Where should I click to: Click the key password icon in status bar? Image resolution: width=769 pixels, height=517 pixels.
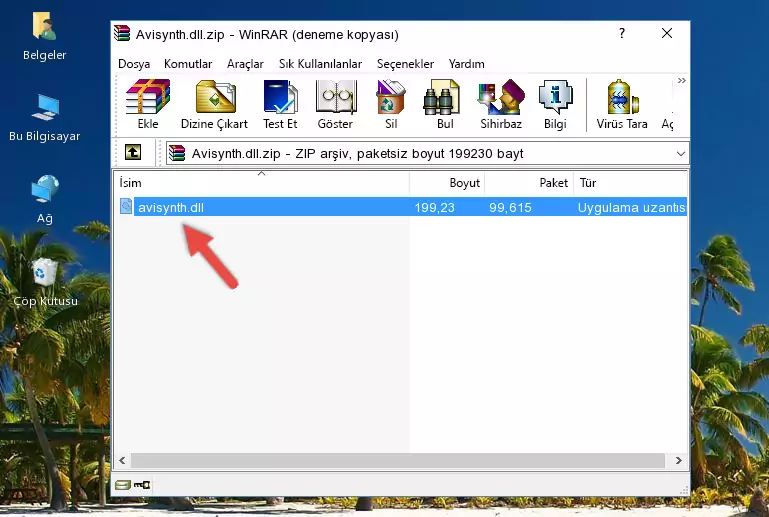pos(142,485)
